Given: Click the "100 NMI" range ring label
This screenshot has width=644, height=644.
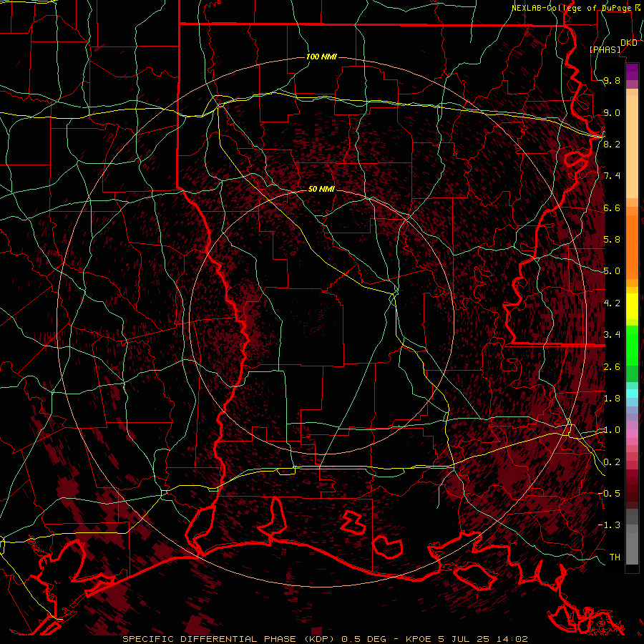Looking at the screenshot, I should click(321, 57).
